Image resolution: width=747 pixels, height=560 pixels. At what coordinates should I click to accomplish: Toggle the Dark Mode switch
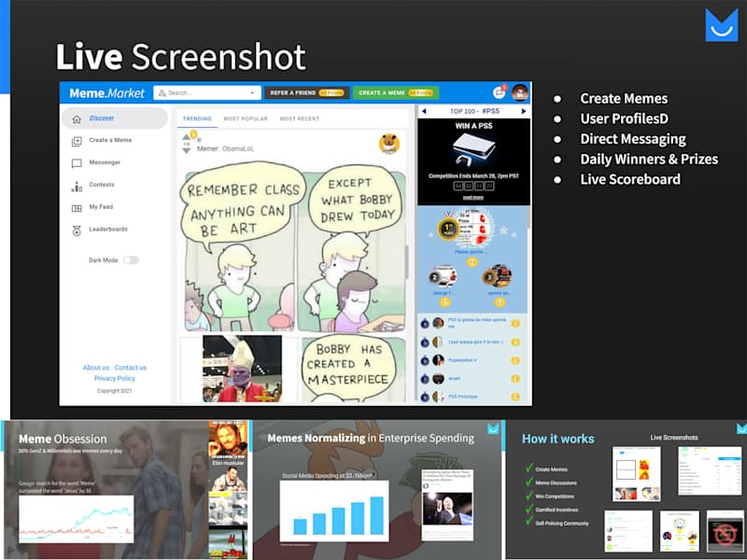(131, 260)
